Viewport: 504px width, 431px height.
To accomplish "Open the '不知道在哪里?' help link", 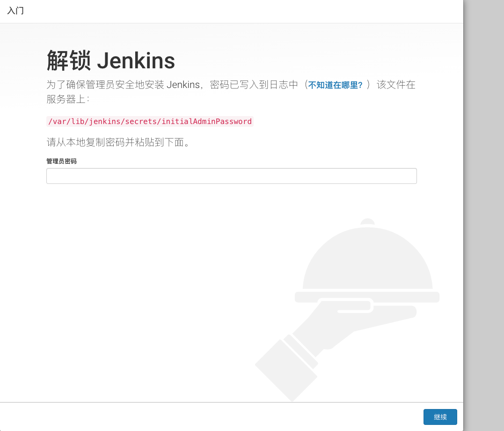I will tap(335, 85).
